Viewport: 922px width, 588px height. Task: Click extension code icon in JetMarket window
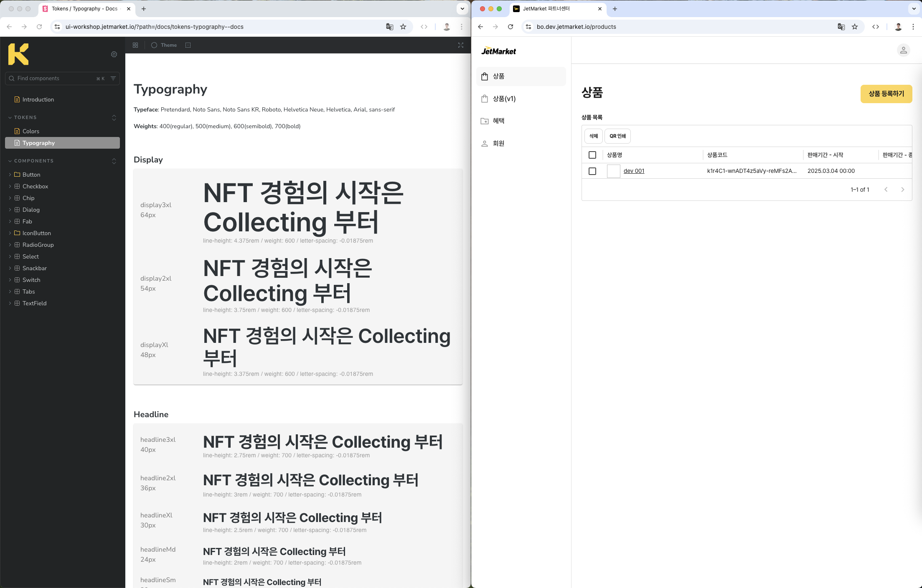[876, 27]
